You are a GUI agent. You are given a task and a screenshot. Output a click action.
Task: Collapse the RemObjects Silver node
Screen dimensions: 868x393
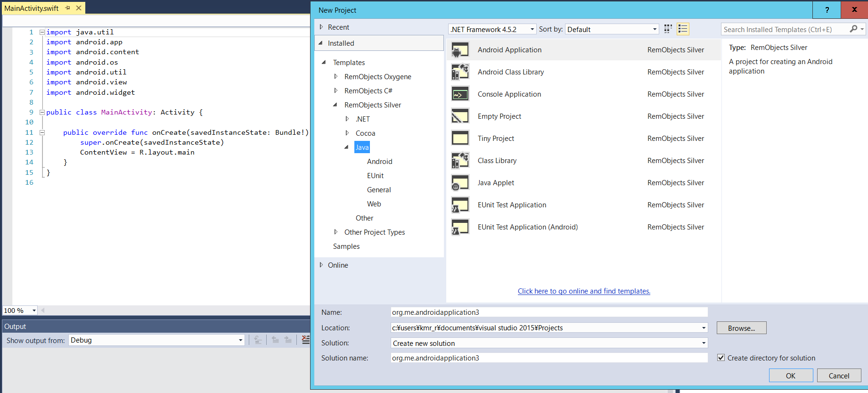tap(335, 105)
